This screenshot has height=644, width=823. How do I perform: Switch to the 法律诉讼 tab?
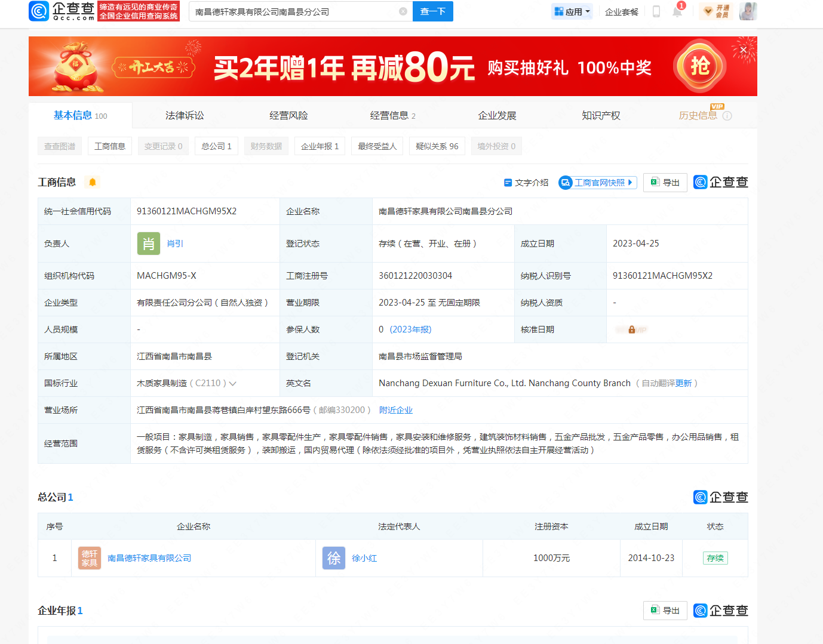(185, 116)
